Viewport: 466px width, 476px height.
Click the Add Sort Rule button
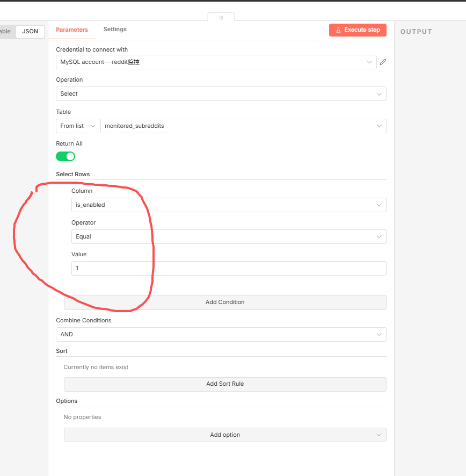pos(224,384)
